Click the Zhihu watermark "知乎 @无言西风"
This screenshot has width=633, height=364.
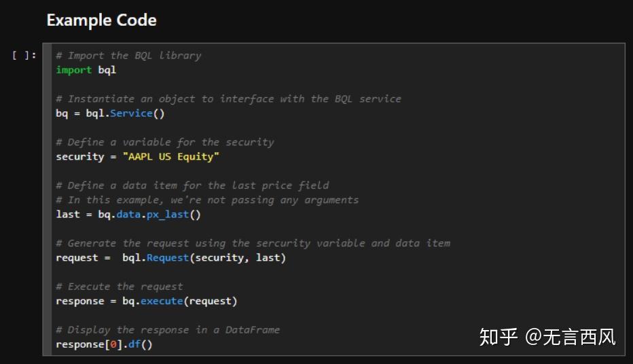click(x=547, y=336)
